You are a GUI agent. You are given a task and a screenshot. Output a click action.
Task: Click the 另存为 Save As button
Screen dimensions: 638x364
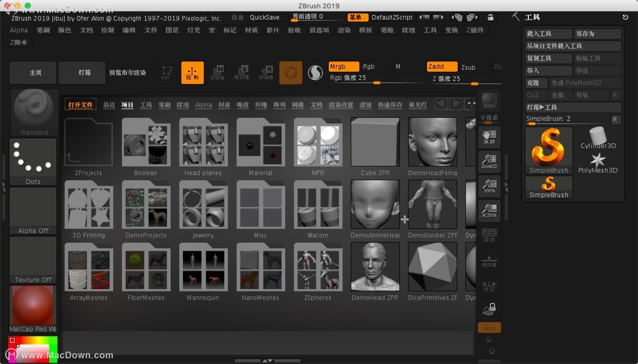click(598, 34)
